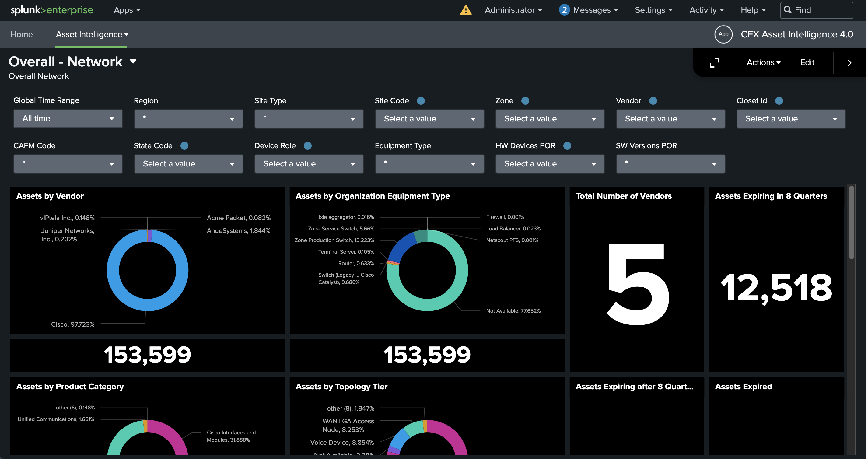Click the 'Zone Service Switch, 5.66%' label

[x=341, y=229]
